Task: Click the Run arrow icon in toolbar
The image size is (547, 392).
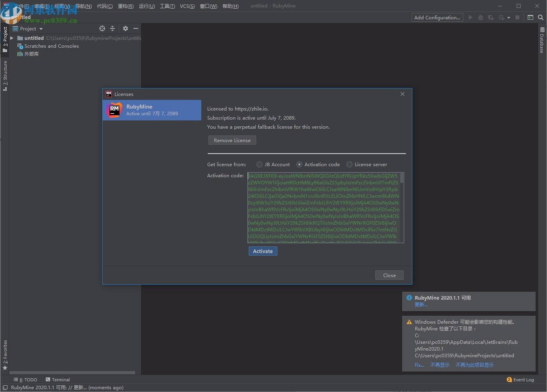Action: [470, 17]
